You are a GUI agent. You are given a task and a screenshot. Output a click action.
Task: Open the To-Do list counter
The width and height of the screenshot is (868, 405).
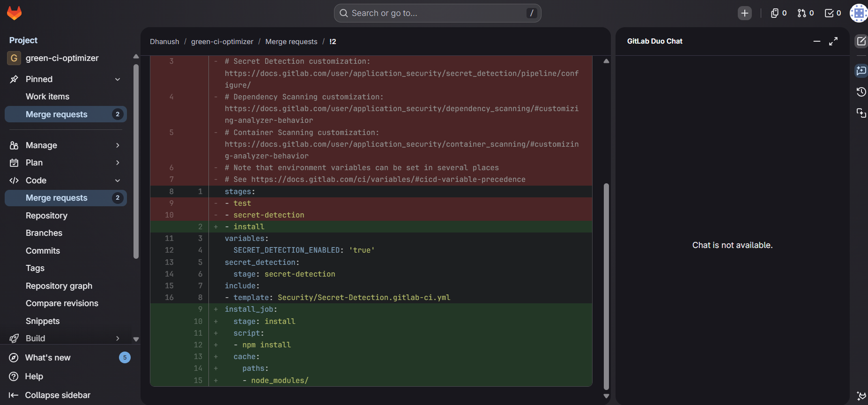pos(833,13)
